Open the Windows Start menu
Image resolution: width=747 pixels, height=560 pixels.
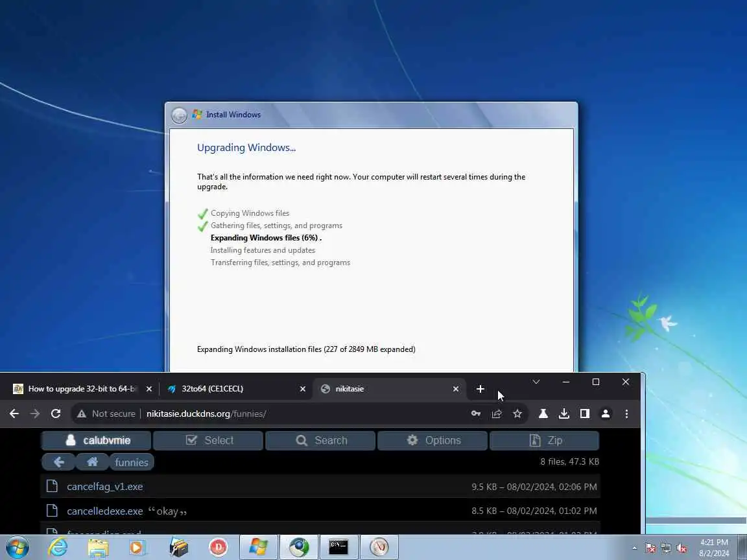coord(18,547)
